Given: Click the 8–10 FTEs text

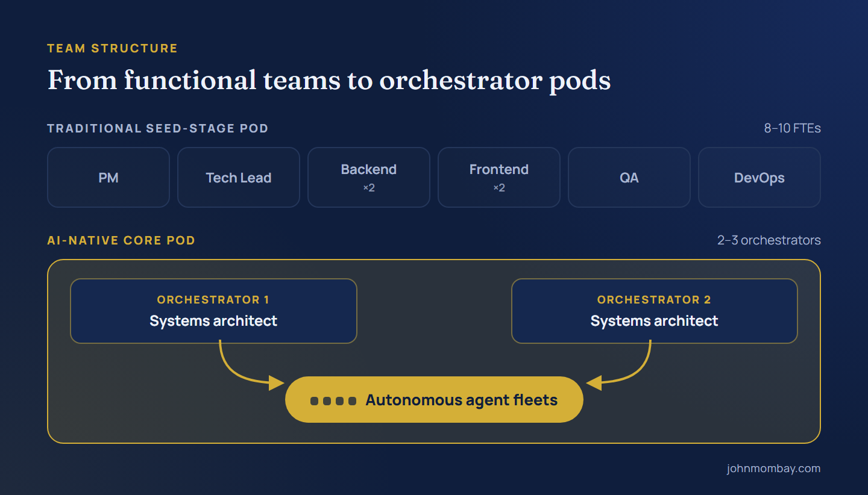Looking at the screenshot, I should click(x=793, y=128).
